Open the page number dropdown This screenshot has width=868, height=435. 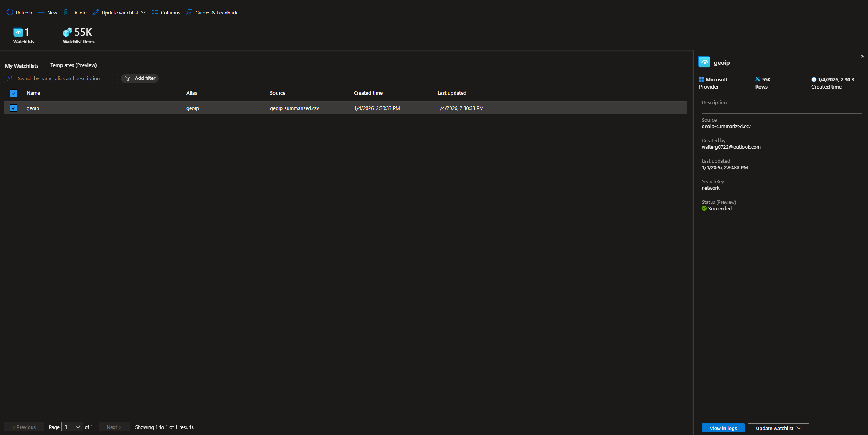coord(72,427)
